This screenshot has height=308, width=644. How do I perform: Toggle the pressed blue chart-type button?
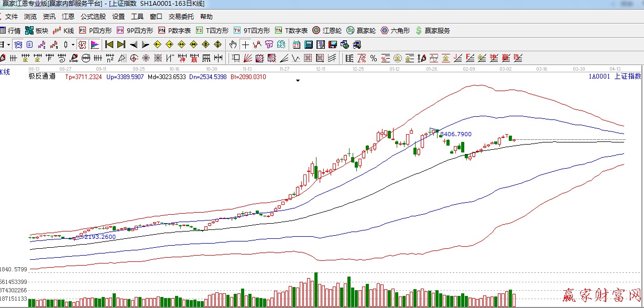pos(18,45)
